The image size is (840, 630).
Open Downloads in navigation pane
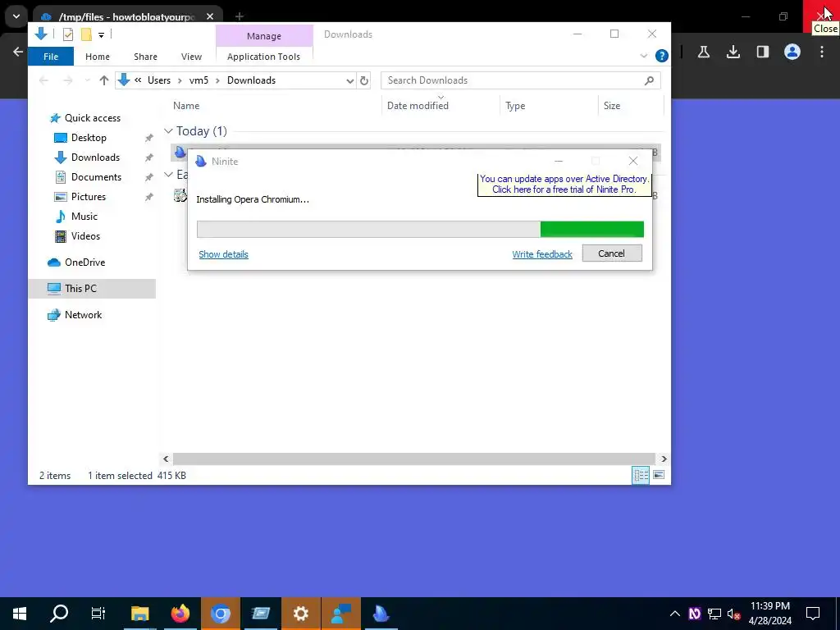[x=95, y=157]
